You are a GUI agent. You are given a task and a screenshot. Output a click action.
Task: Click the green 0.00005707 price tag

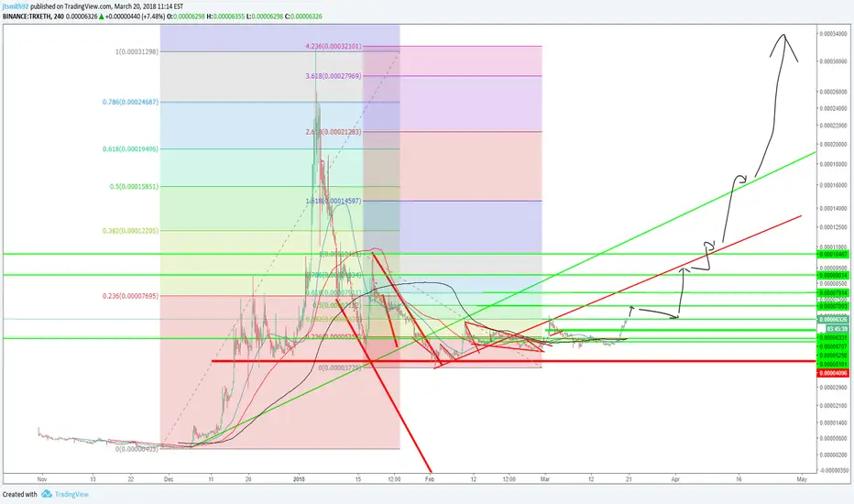[x=833, y=346]
